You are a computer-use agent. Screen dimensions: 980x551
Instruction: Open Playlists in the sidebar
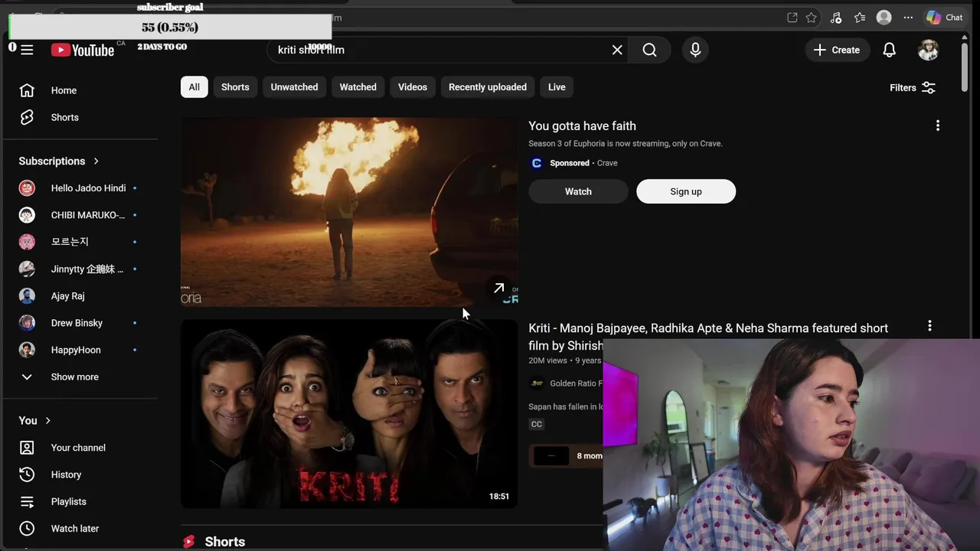pyautogui.click(x=80, y=501)
